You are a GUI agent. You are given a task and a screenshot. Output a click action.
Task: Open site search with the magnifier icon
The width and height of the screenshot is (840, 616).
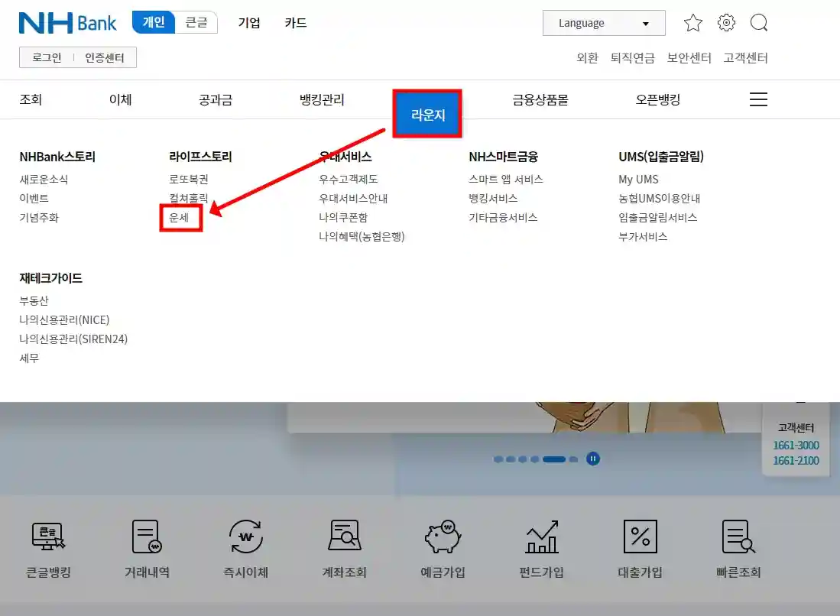click(759, 22)
